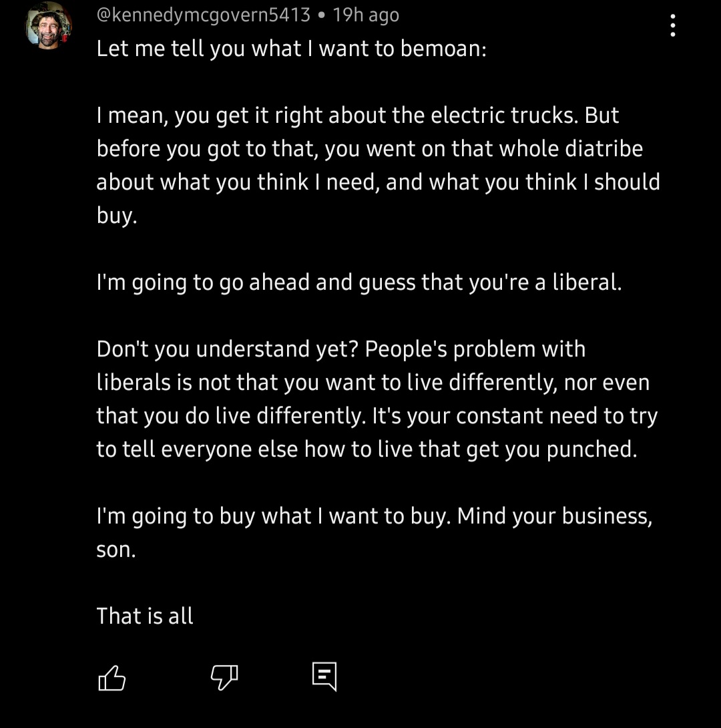Click the '19h ago' timestamp
The width and height of the screenshot is (721, 728).
coord(366,15)
